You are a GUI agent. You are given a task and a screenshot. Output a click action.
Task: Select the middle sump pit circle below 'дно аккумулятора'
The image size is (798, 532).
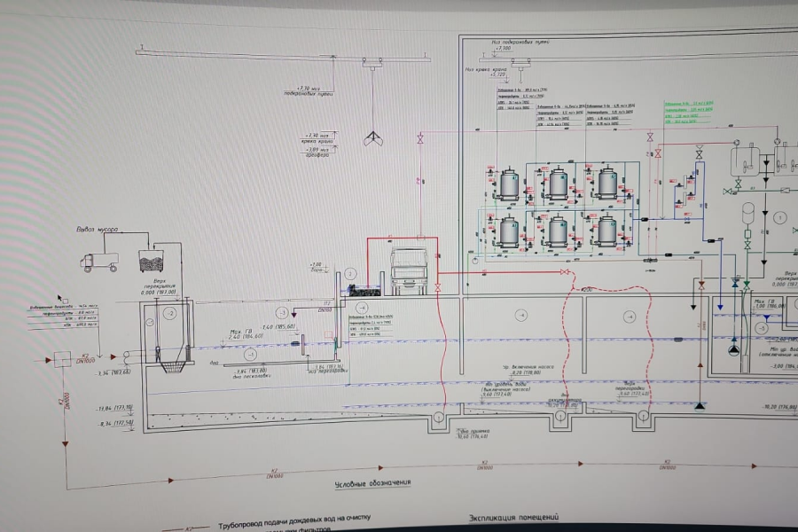coord(560,416)
